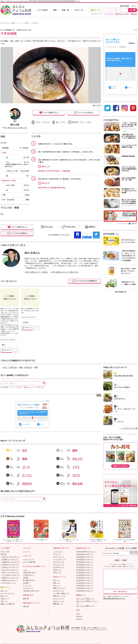Open the Pinterest icon in sidebar

pyautogui.click(x=133, y=108)
